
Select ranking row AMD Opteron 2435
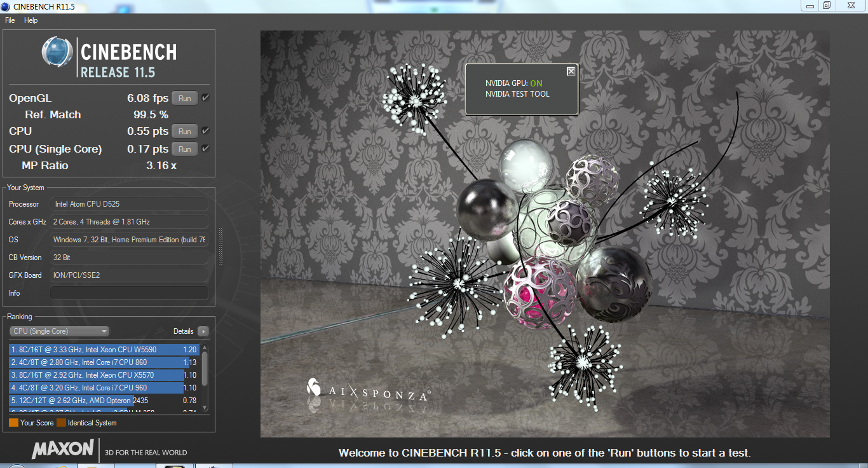click(104, 401)
